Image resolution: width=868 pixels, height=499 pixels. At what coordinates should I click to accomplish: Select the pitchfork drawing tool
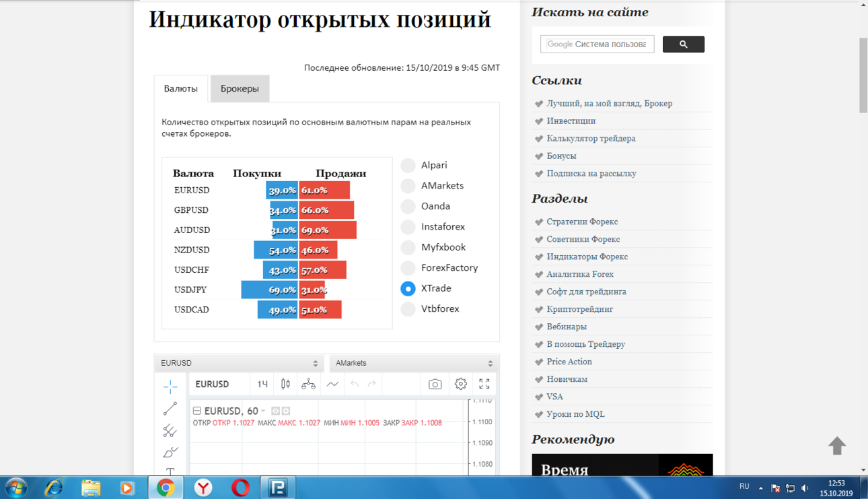tap(170, 430)
